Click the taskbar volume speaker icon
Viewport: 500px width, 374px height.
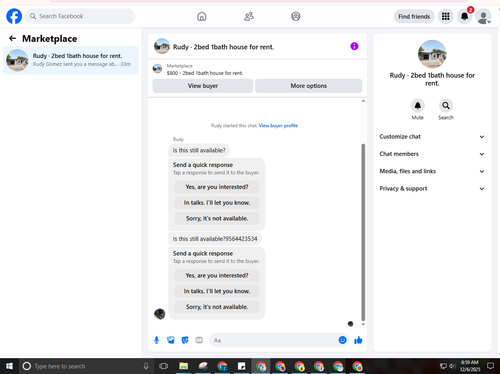click(452, 366)
